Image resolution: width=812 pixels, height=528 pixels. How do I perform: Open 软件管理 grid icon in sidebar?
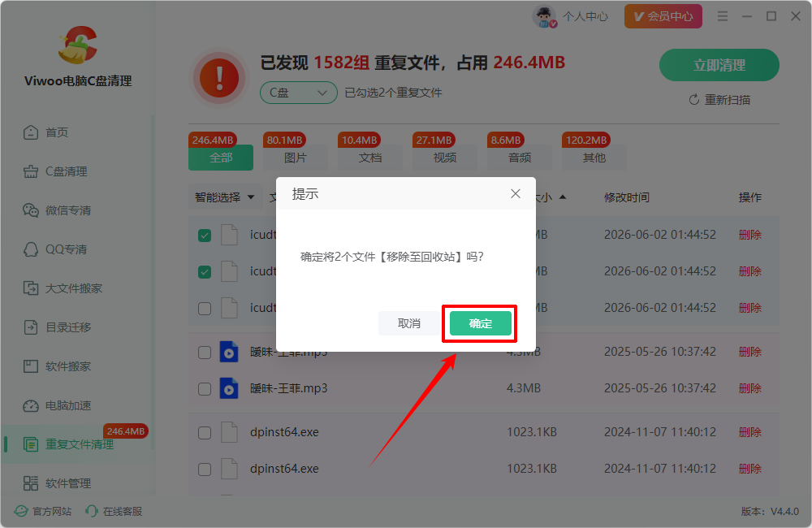pos(31,483)
